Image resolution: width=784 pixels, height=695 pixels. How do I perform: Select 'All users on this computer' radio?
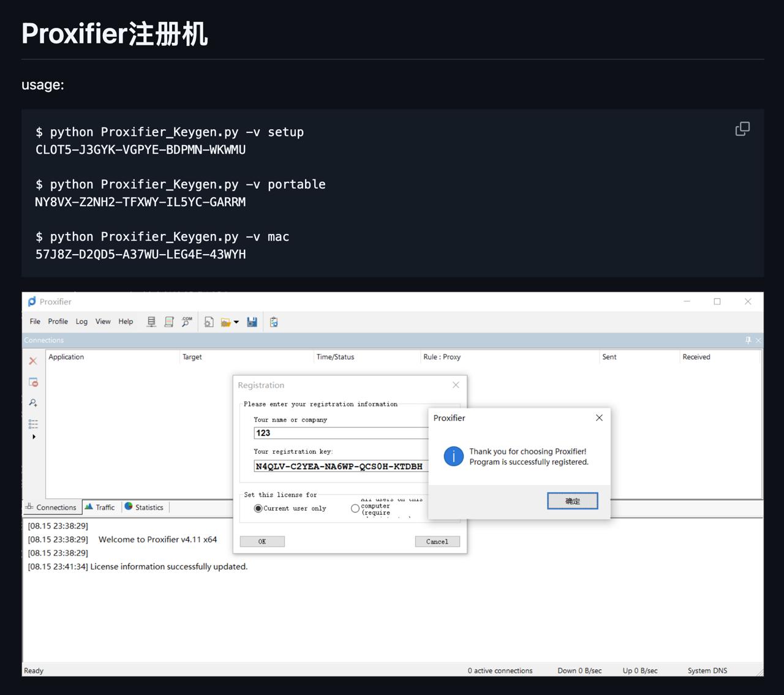(355, 508)
